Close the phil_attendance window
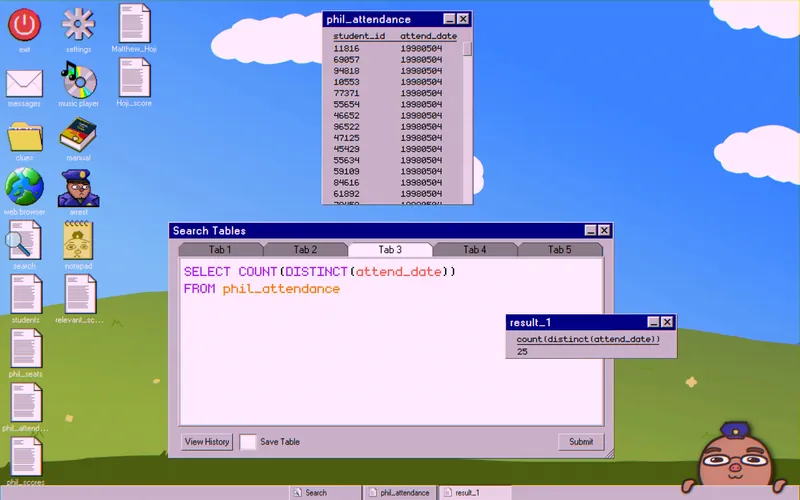800x500 pixels. click(463, 19)
